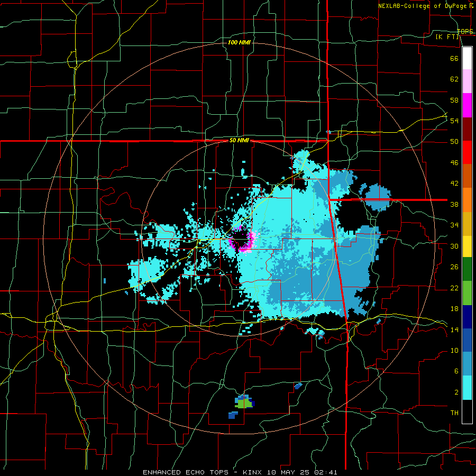Click the bright red legend swatch
The width and height of the screenshot is (476, 476).
467,152
